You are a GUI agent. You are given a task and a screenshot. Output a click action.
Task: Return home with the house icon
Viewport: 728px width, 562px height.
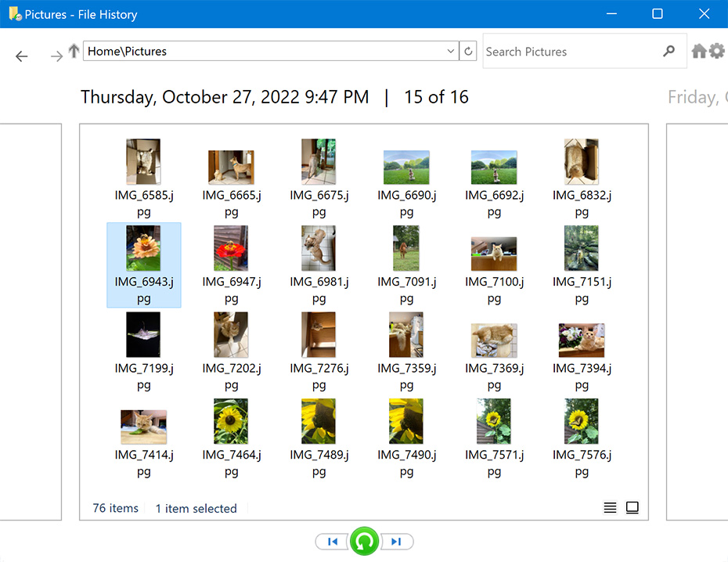click(697, 50)
